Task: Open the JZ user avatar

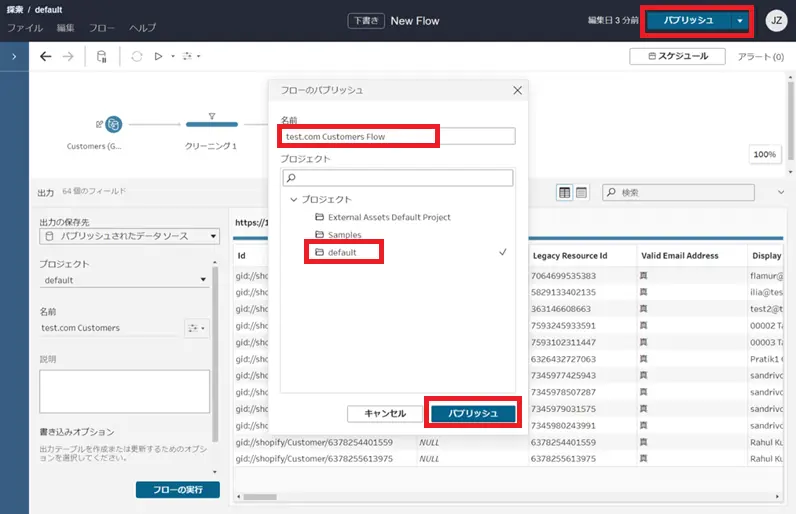Action: point(776,21)
